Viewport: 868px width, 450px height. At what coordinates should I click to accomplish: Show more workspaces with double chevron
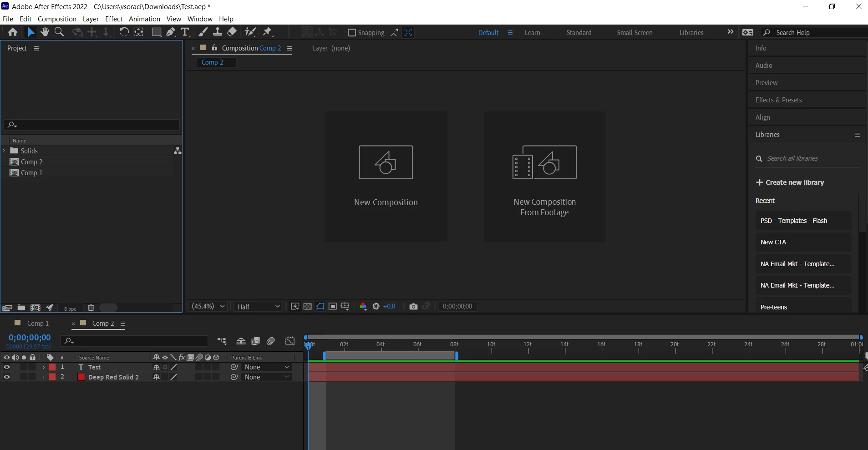(731, 32)
